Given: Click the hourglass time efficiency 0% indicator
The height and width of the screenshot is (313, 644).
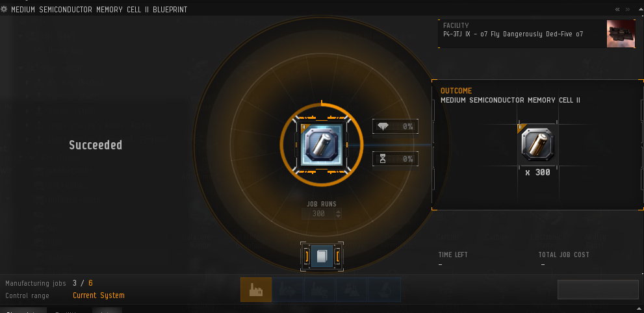Looking at the screenshot, I should pyautogui.click(x=395, y=158).
